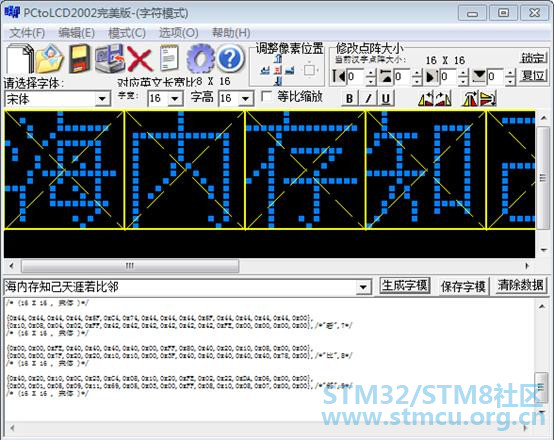
Task: Click the rotate right 90 degrees icon
Action: tap(443, 99)
